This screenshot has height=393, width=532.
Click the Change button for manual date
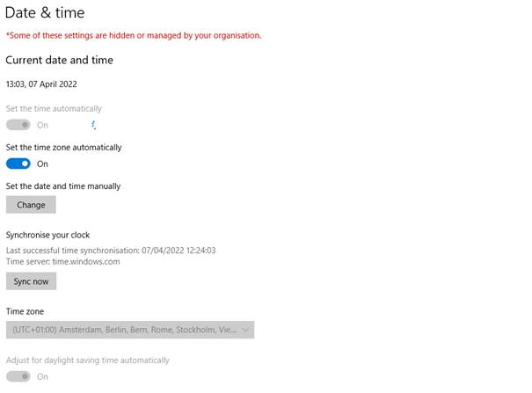(x=31, y=205)
